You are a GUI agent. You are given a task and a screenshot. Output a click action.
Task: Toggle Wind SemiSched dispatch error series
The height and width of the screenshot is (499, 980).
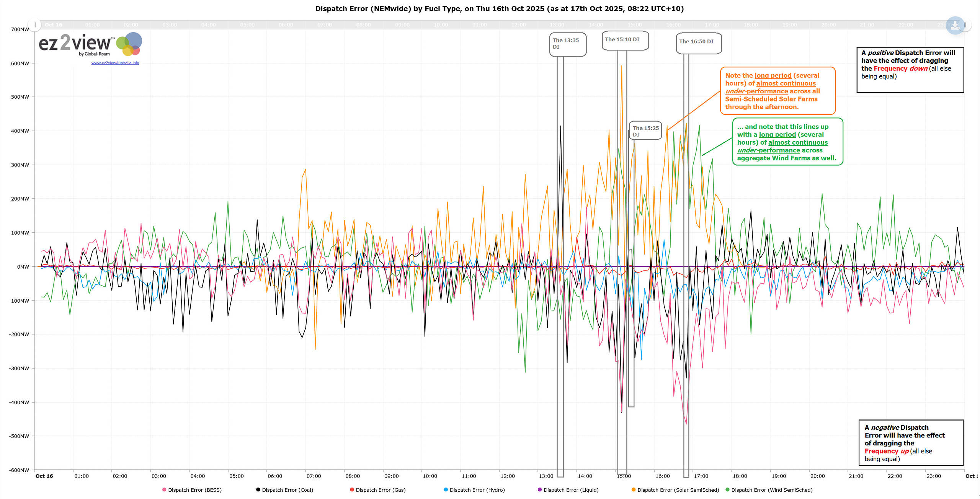[x=772, y=490]
